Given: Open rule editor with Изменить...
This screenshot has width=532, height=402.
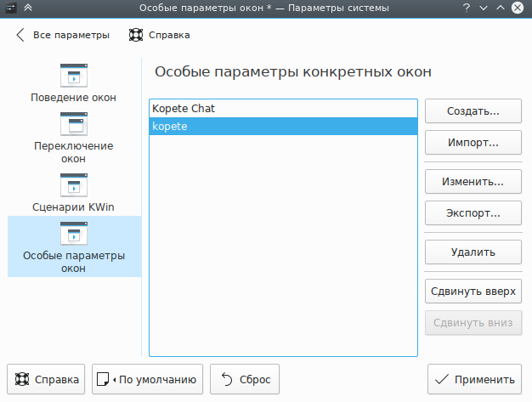Looking at the screenshot, I should [x=473, y=182].
